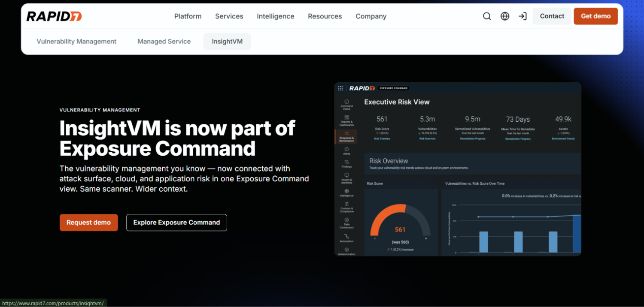Open the Intelligence menu
Viewport: 644px width, 307px height.
pyautogui.click(x=276, y=16)
